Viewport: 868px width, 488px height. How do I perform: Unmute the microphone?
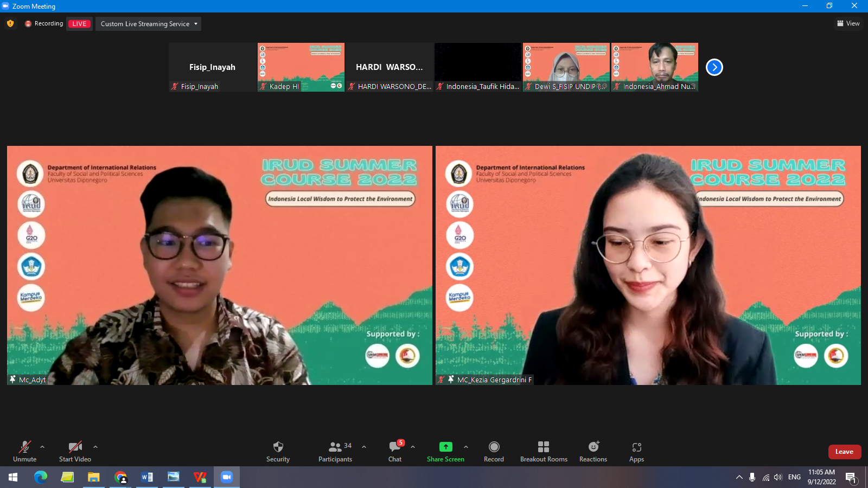[25, 451]
